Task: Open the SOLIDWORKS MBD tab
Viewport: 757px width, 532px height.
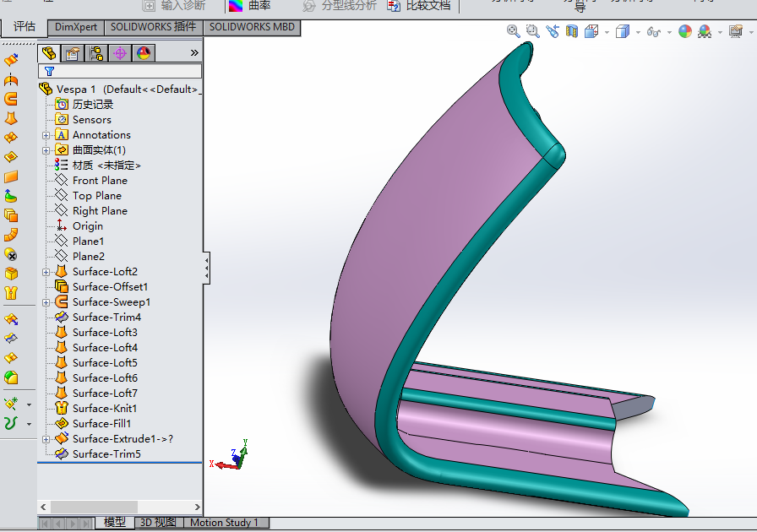Action: (252, 27)
